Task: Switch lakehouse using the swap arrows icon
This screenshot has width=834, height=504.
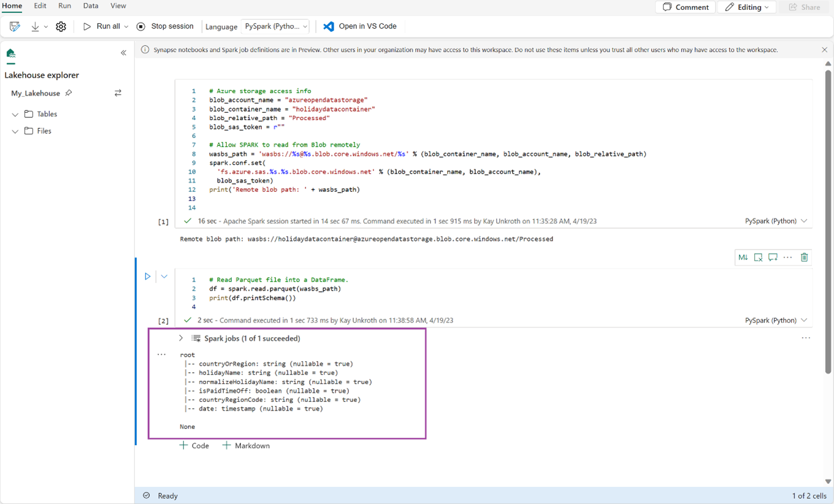Action: (x=118, y=93)
